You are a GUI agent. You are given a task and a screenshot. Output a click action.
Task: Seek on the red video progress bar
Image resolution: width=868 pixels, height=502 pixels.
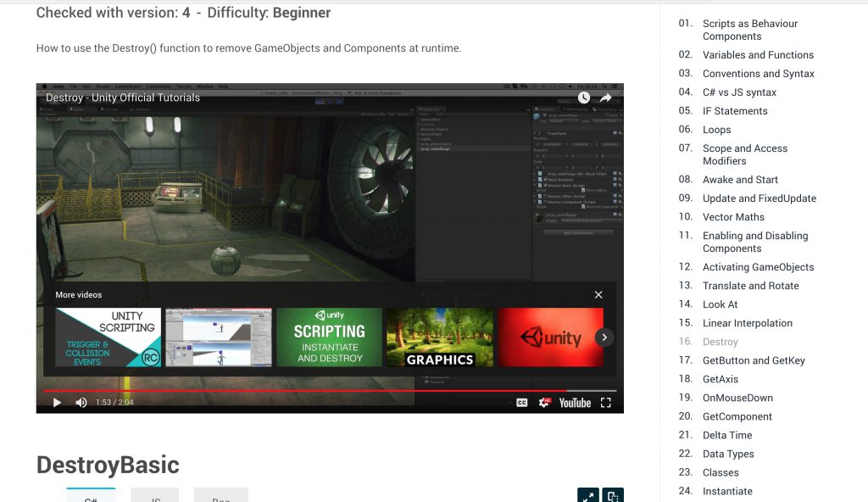click(x=330, y=391)
